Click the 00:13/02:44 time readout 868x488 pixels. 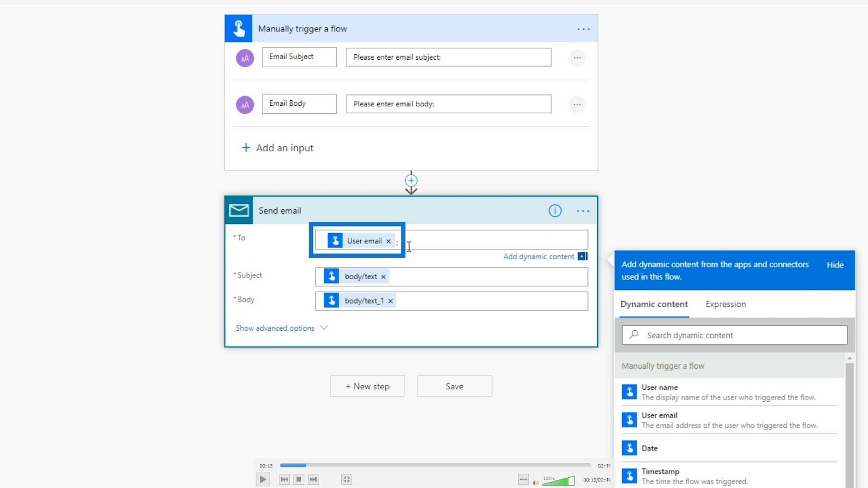point(597,480)
